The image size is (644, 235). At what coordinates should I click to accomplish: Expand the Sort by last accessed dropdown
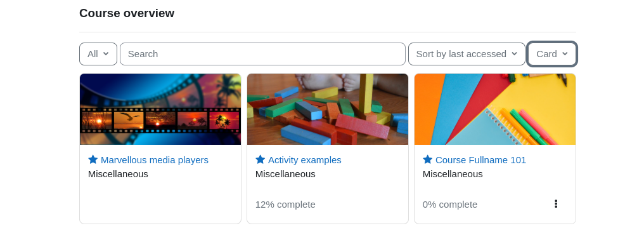pyautogui.click(x=467, y=54)
